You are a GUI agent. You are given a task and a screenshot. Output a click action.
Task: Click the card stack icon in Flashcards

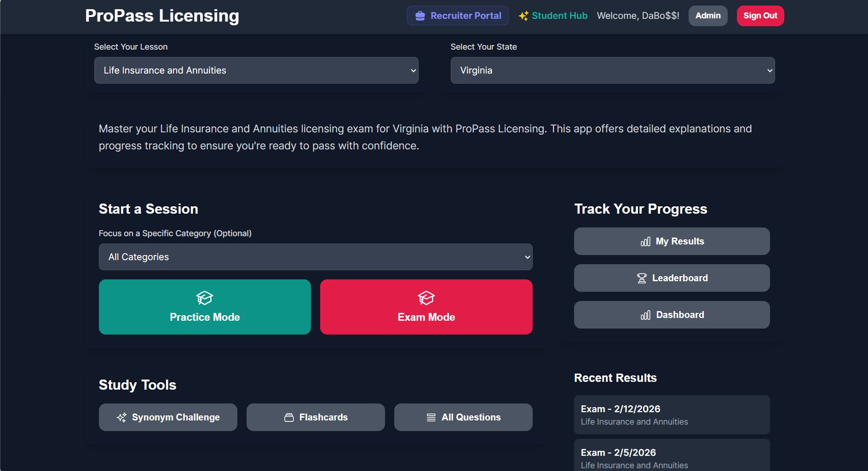pos(289,417)
